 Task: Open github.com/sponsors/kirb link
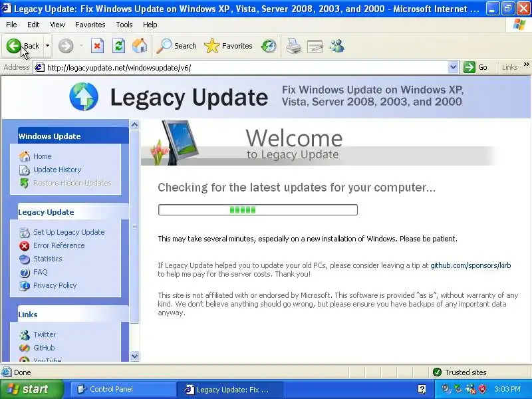[471, 265]
